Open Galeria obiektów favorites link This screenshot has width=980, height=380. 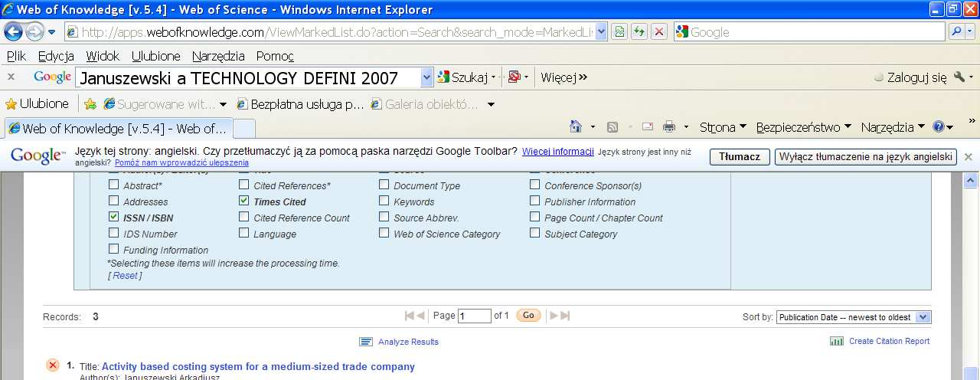425,104
